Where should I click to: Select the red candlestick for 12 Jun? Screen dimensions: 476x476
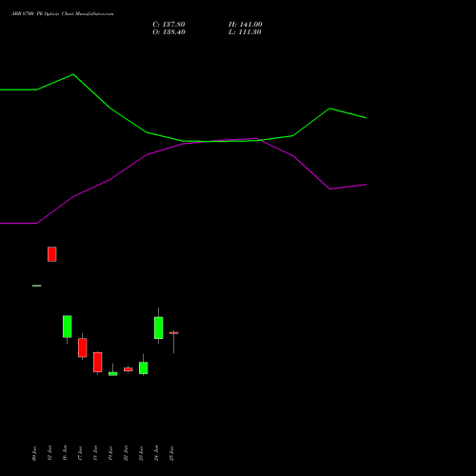tap(52, 254)
